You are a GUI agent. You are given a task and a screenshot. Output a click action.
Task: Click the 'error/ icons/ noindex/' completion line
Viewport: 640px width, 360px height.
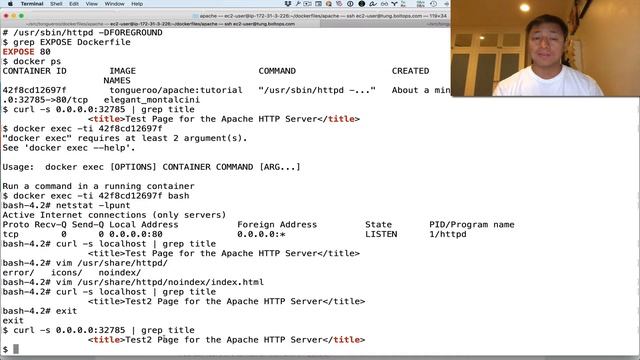tap(72, 273)
